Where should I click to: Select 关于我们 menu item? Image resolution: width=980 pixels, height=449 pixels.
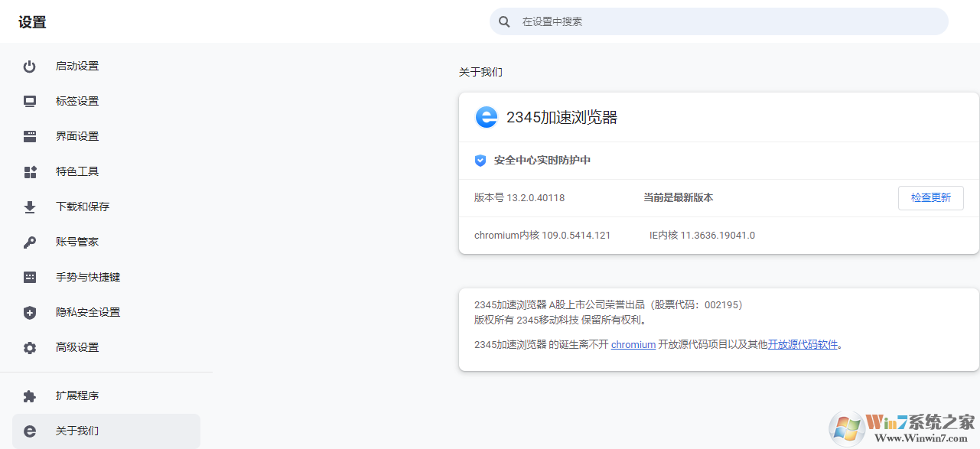(106, 431)
